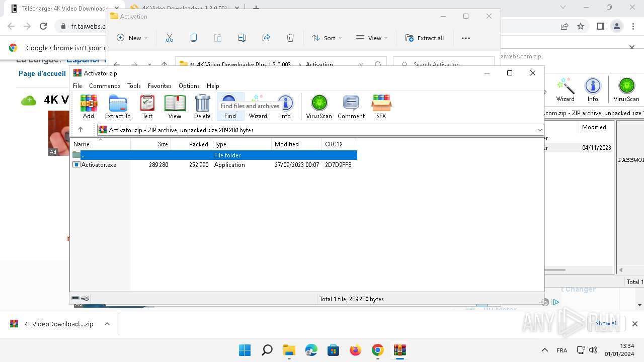Click the Chrome share page icon
Image resolution: width=644 pixels, height=362 pixels.
pos(565,26)
